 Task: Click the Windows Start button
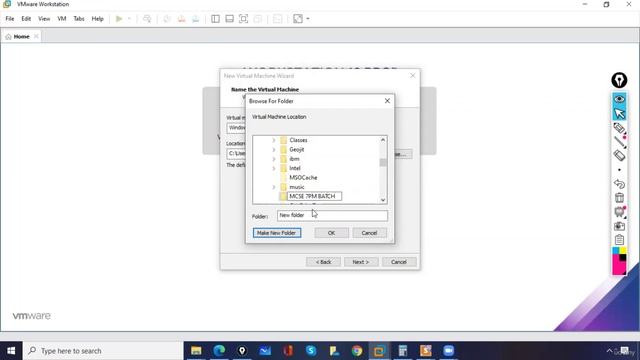pos(11,351)
